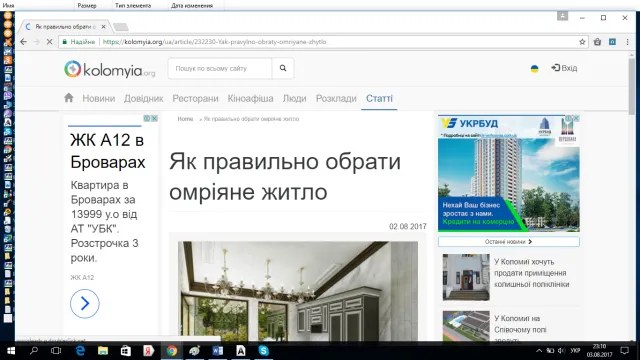Image resolution: width=640 pixels, height=360 pixels.
Task: Open the news about selling the old polyclinic
Action: (x=531, y=273)
